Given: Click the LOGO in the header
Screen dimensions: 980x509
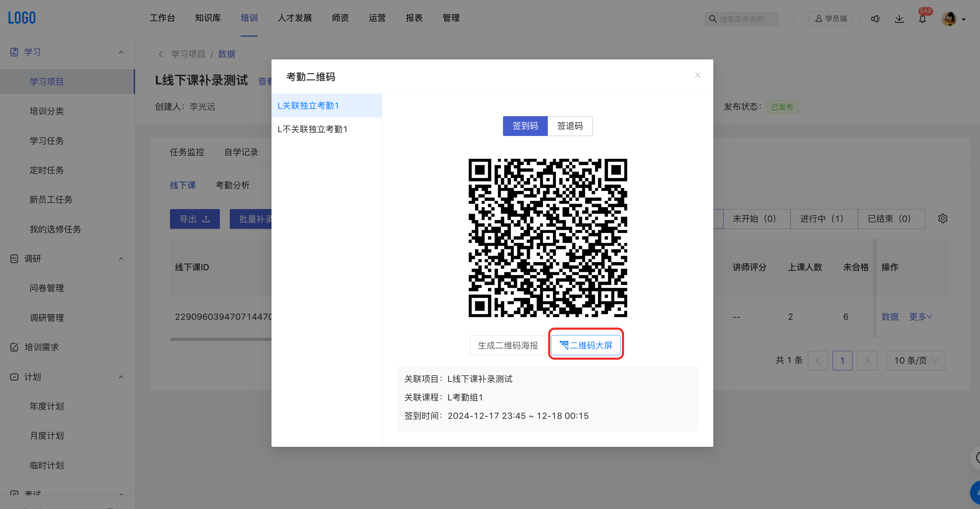Looking at the screenshot, I should click(22, 18).
